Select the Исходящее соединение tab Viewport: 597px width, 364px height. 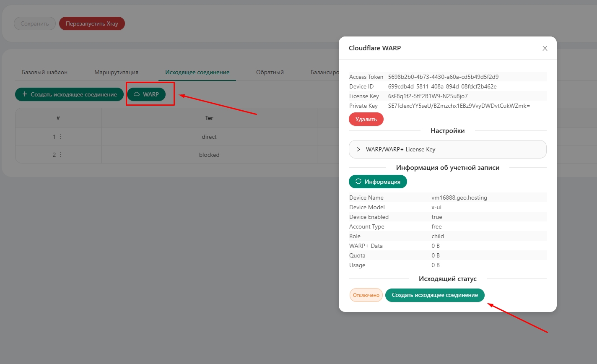[197, 72]
